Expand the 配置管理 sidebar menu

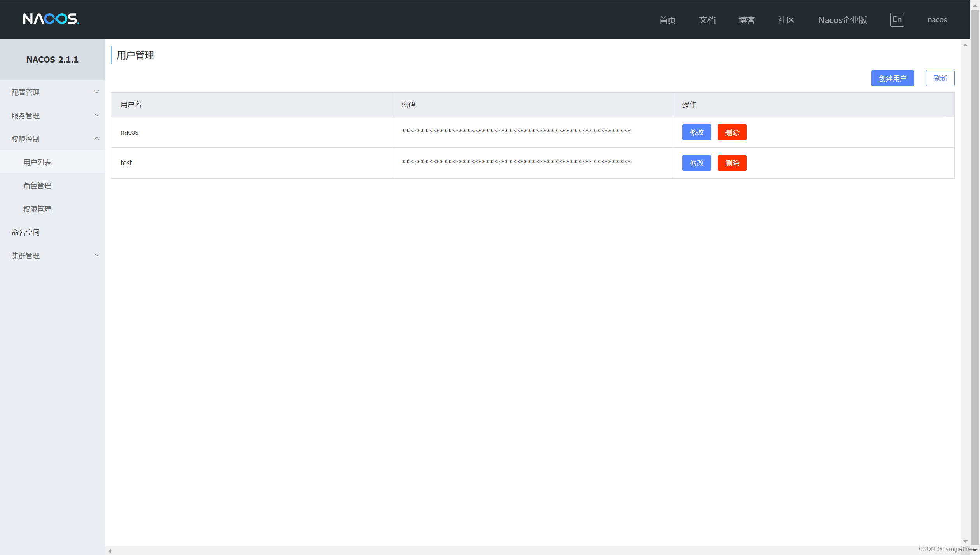tap(52, 92)
